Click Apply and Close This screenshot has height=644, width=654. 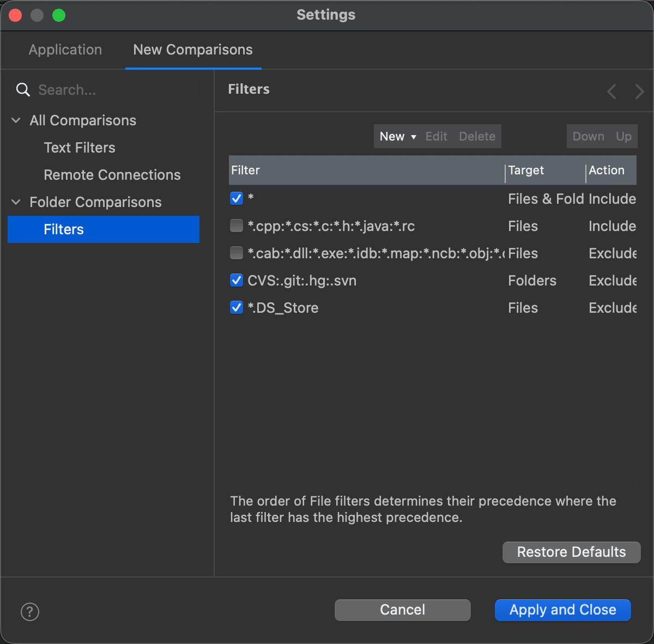[562, 610]
